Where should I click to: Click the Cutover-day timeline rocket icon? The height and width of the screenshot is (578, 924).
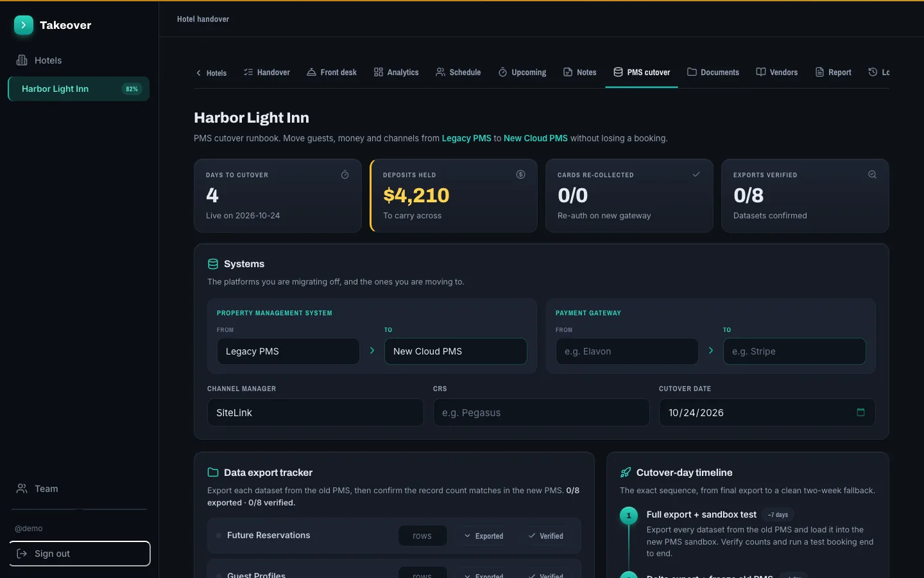click(626, 473)
